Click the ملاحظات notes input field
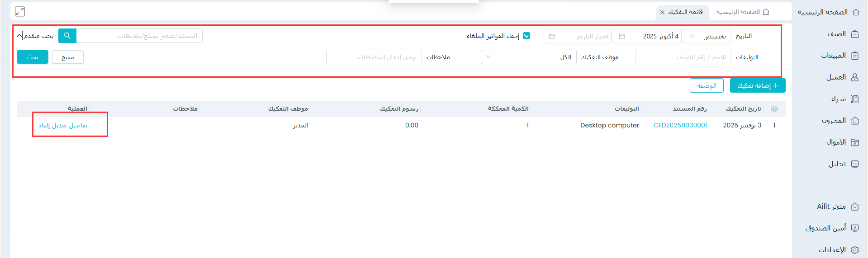The width and height of the screenshot is (868, 258). [x=374, y=57]
